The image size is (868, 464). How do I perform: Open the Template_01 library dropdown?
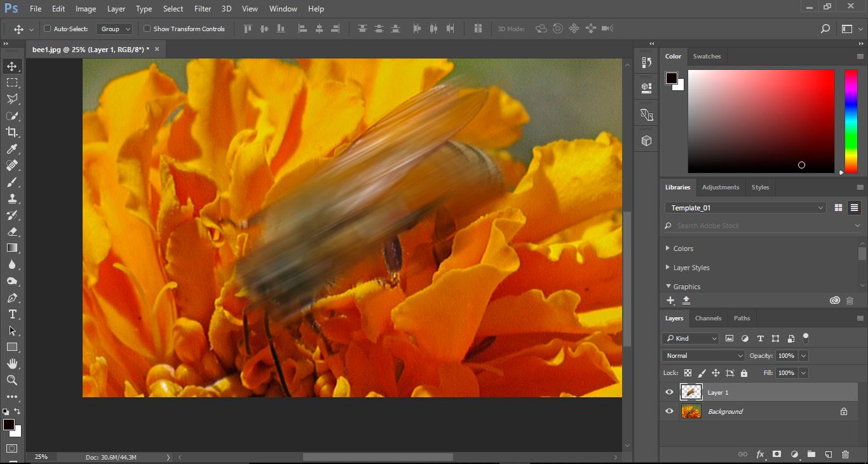tap(745, 208)
